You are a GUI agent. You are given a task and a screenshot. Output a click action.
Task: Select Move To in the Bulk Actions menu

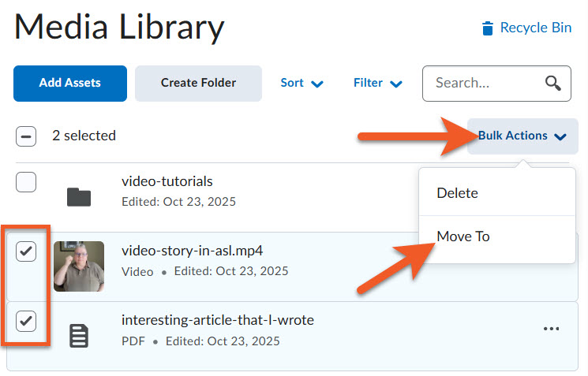(463, 236)
